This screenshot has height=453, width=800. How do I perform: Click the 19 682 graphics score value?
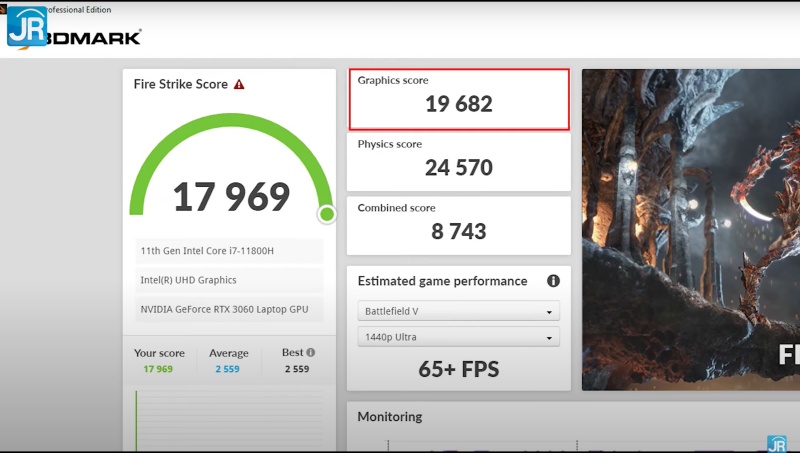(459, 104)
